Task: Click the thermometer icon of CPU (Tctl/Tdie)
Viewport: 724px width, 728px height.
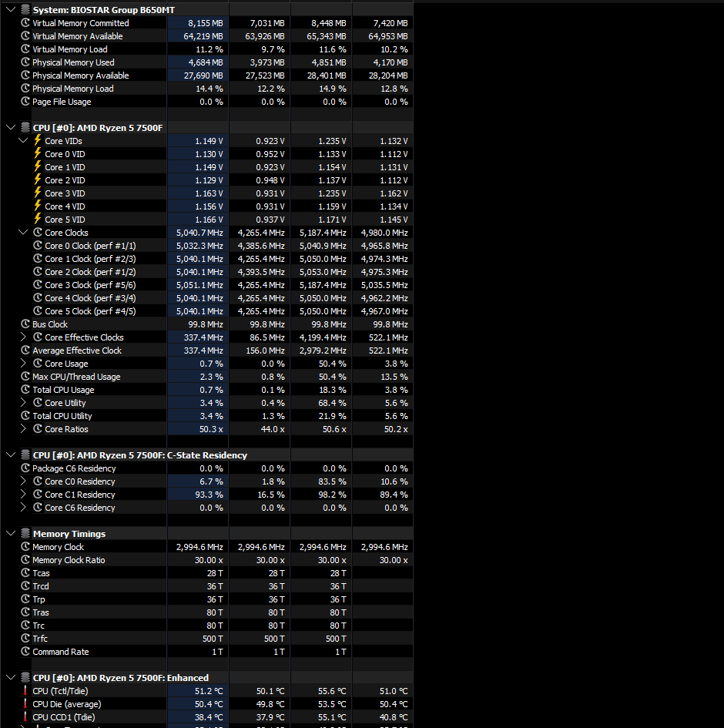Action: coord(25,690)
